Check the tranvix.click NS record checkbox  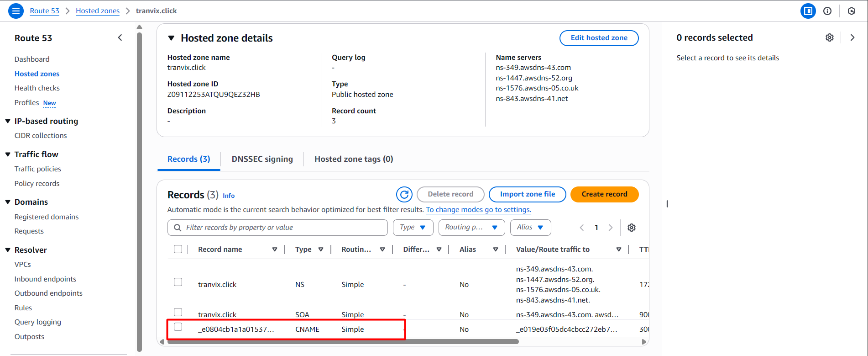(178, 282)
